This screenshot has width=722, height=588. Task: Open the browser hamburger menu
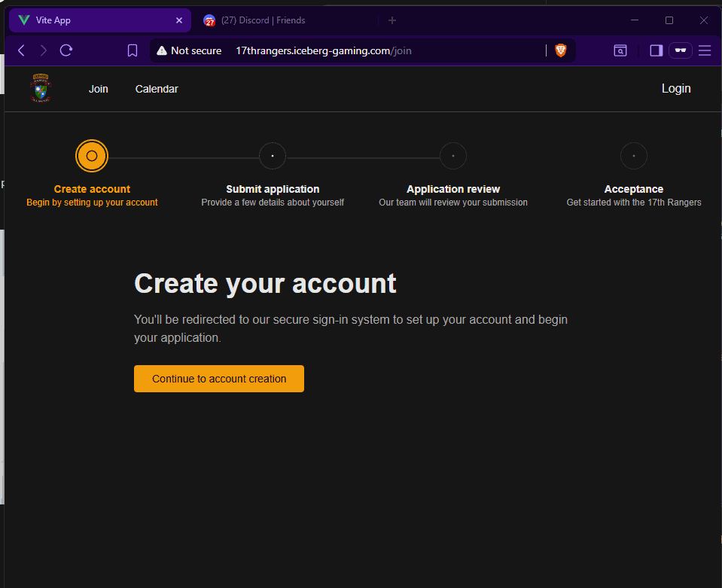pos(705,50)
